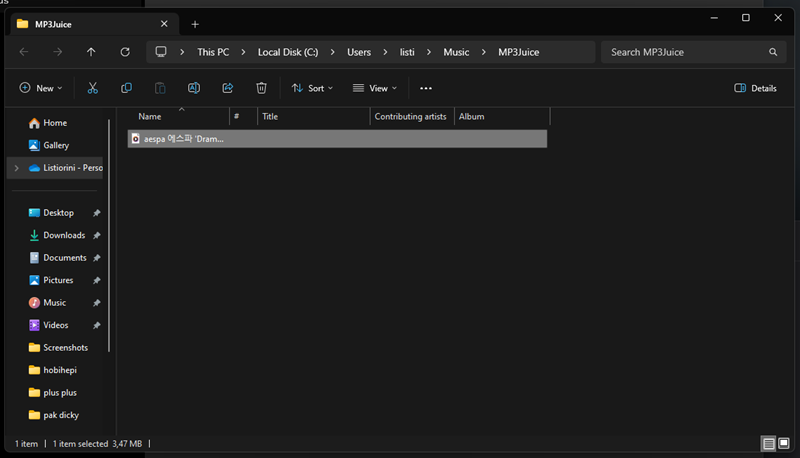The height and width of the screenshot is (458, 800).
Task: Sort by Contributing artists column header
Action: (x=412, y=116)
